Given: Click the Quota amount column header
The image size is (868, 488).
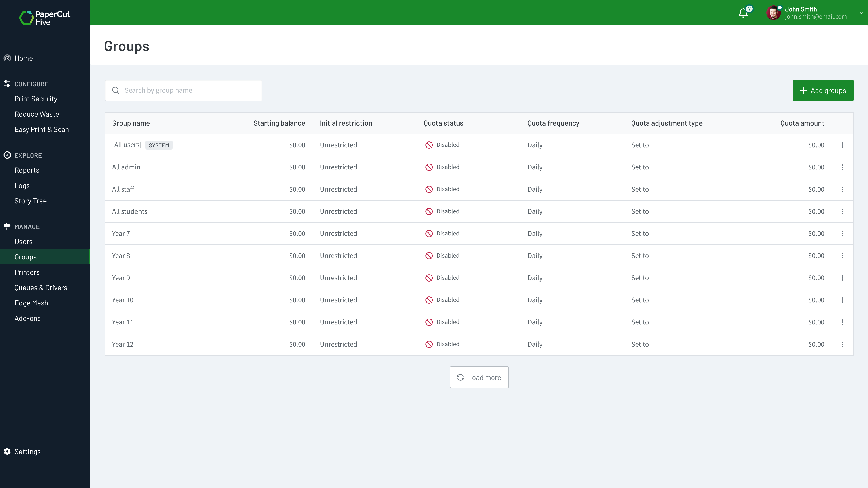Looking at the screenshot, I should (802, 123).
